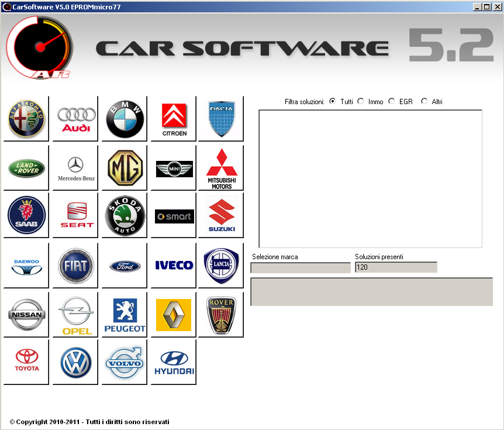Select the Lancia brand logo
Screen dimensions: 504x430
click(221, 266)
